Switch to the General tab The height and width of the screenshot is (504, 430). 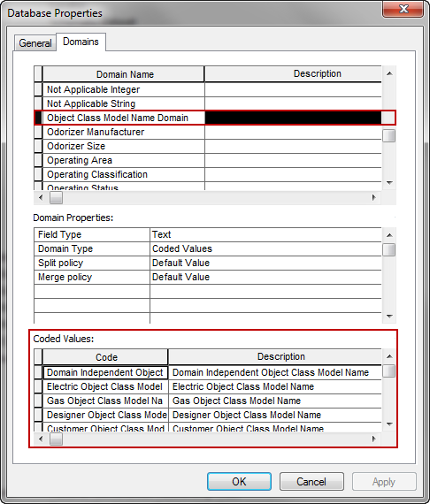35,43
